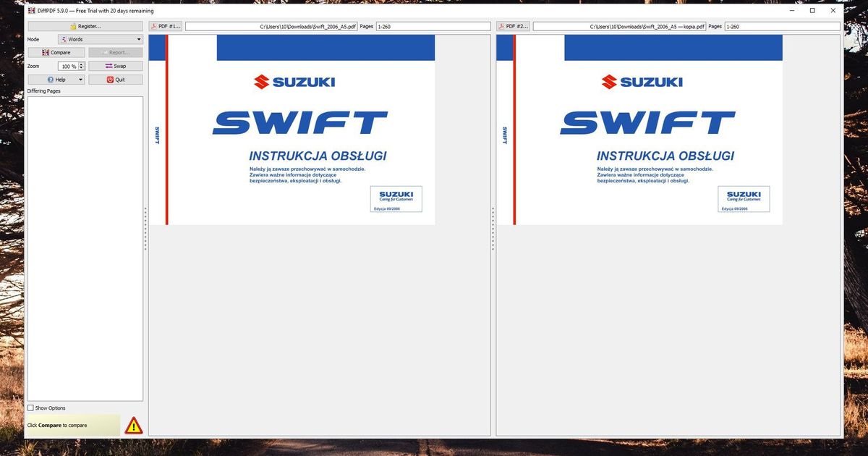This screenshot has height=456, width=868.
Task: Choose second file via PDF #2... button
Action: click(514, 26)
